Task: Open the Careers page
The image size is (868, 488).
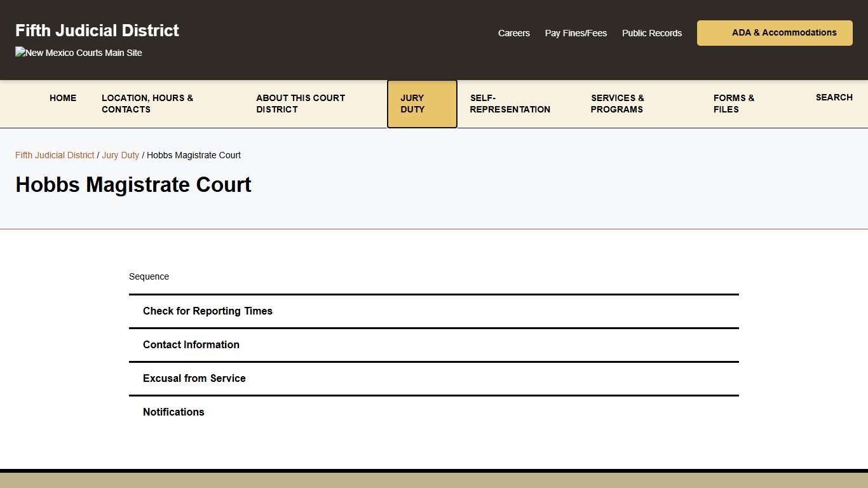Action: tap(514, 33)
